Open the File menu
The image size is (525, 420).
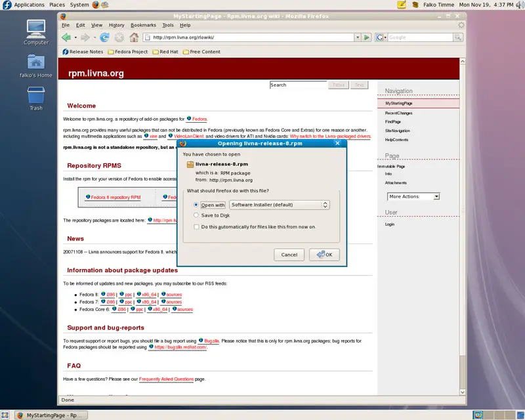point(66,25)
